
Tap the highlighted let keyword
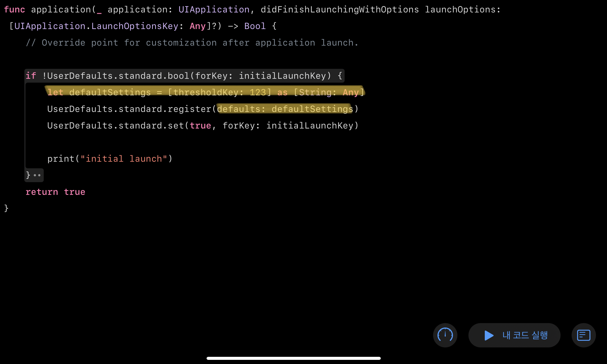[55, 92]
